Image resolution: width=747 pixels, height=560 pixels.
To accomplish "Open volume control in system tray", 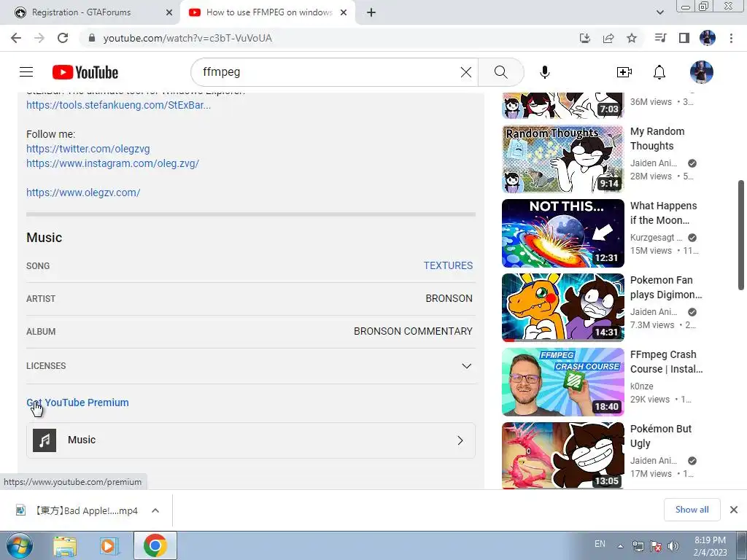I will pyautogui.click(x=673, y=546).
